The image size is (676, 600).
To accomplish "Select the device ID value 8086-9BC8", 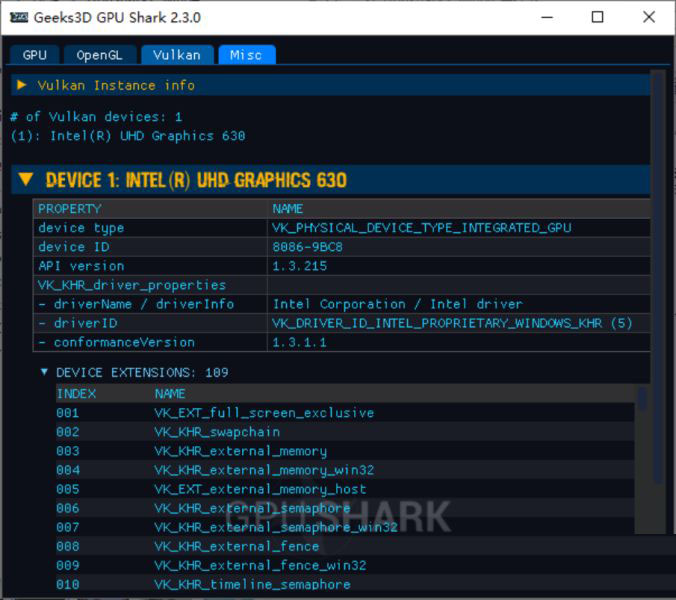I will tap(307, 247).
